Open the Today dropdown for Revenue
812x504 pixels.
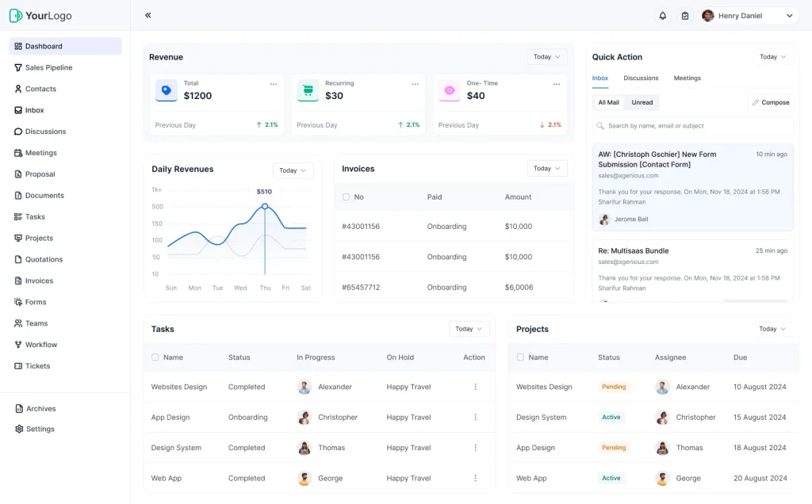click(546, 56)
